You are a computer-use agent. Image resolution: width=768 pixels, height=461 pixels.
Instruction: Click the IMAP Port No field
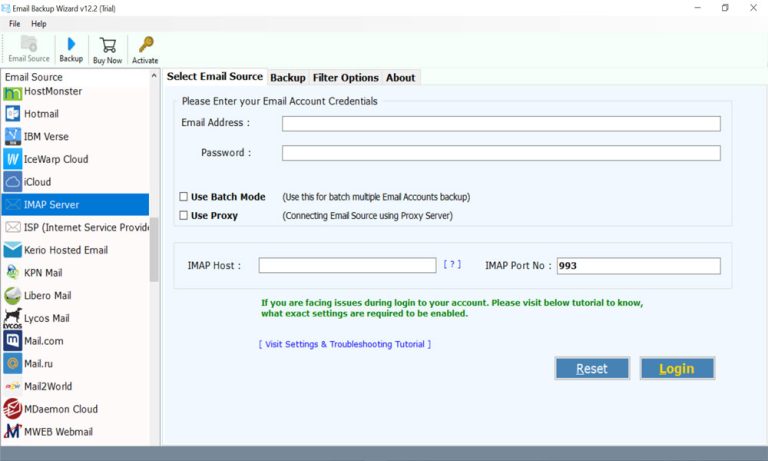pos(638,266)
